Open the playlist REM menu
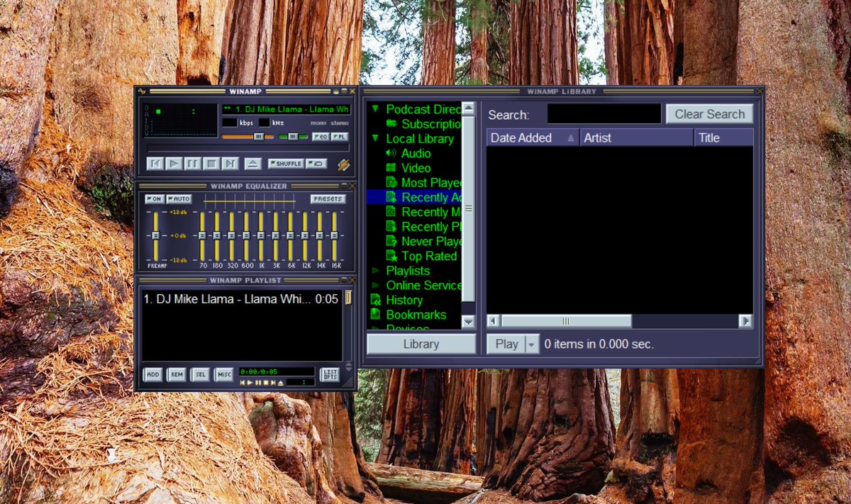Image resolution: width=851 pixels, height=504 pixels. (177, 374)
